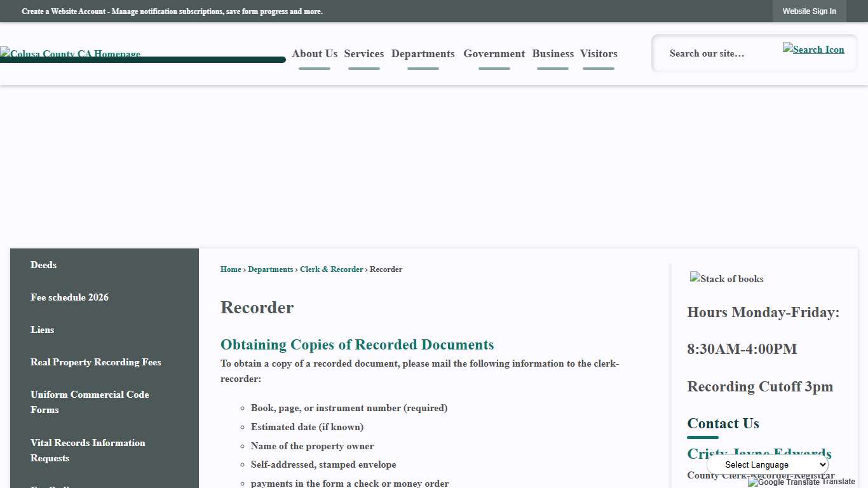Open the Liens sidebar page
Screen dimensions: 868x488
(42, 330)
